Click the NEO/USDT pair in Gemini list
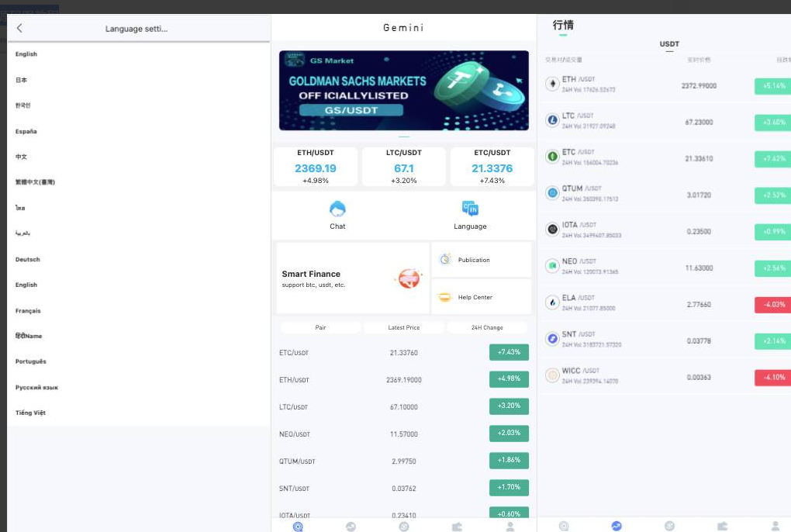 pos(295,434)
